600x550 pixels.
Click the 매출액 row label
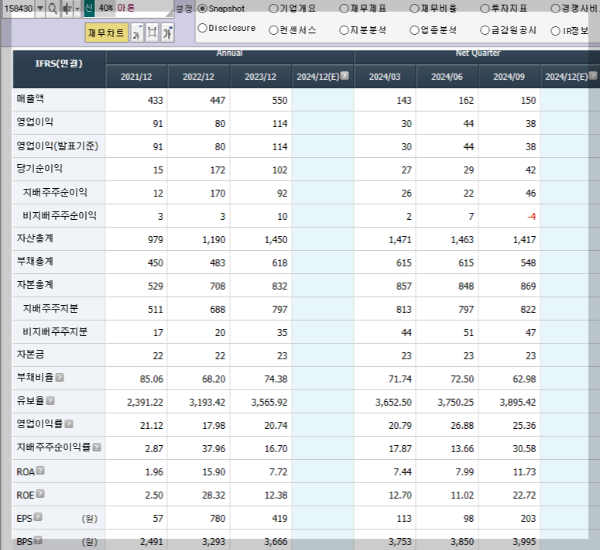coord(30,99)
